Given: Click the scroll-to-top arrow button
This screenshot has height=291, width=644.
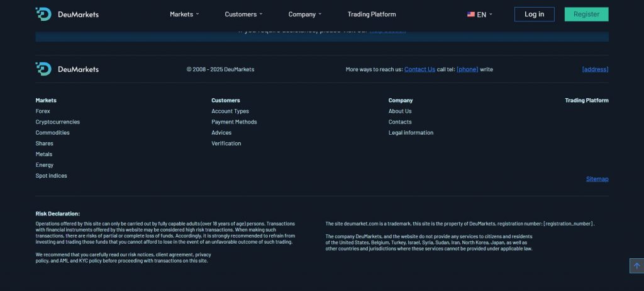Looking at the screenshot, I should pyautogui.click(x=636, y=266).
